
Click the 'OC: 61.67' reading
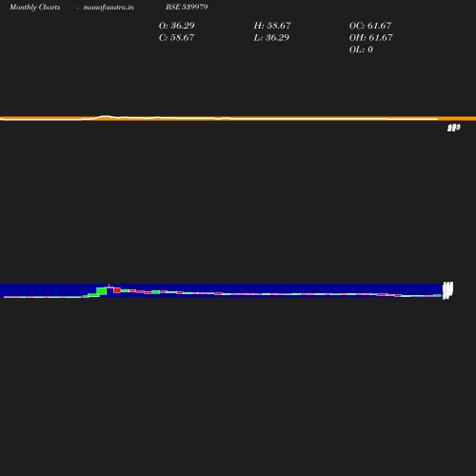click(370, 26)
